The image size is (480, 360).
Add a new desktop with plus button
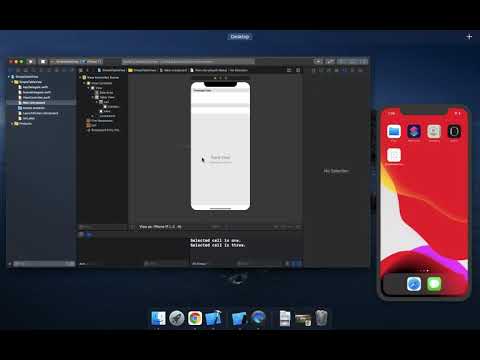469,37
